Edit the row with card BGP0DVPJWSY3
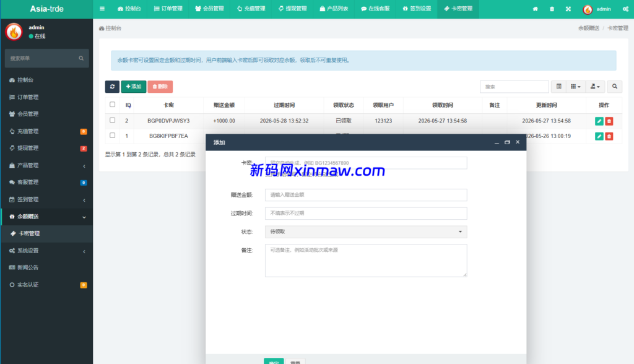This screenshot has width=634, height=364. click(x=599, y=121)
